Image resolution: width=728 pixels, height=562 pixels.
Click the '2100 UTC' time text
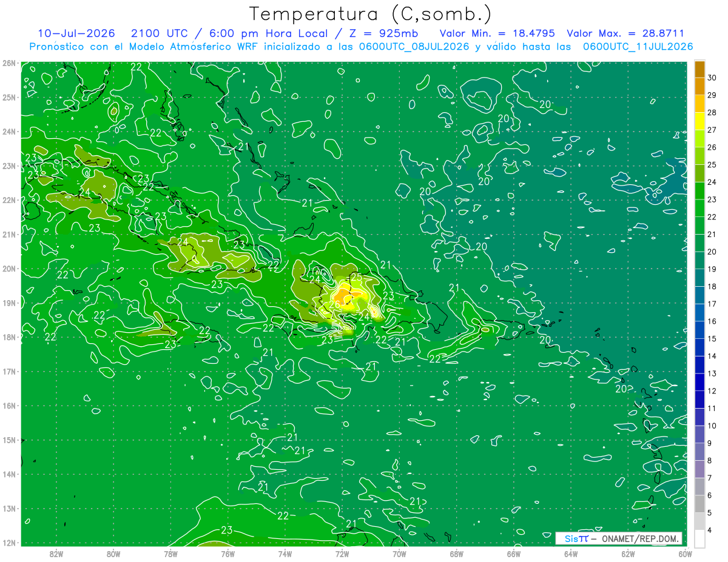click(x=161, y=33)
